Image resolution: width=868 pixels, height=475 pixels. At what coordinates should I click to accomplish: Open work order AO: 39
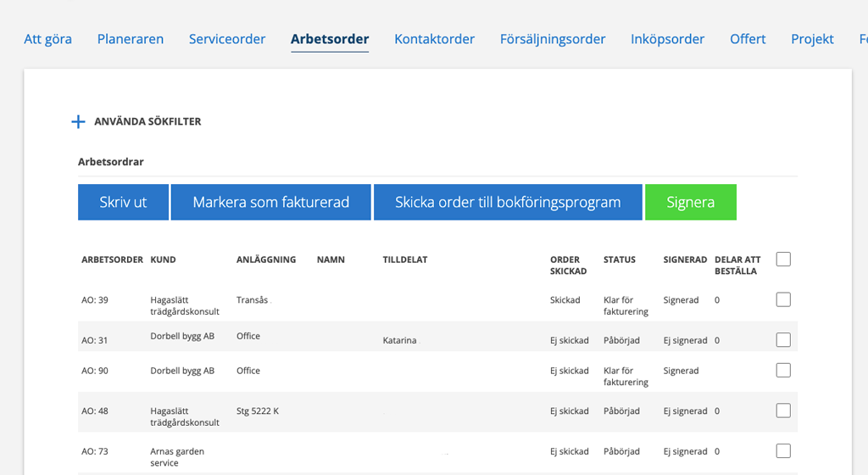(x=95, y=300)
